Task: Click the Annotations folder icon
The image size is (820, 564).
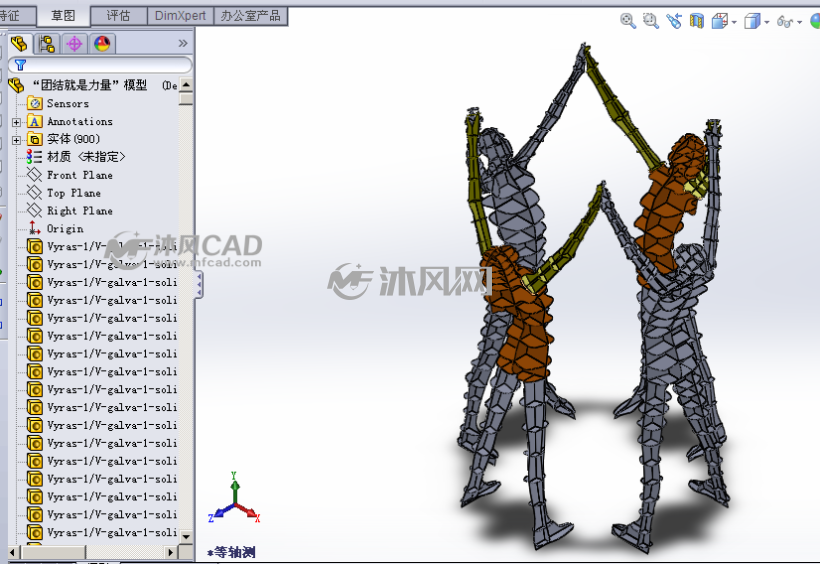Action: point(35,122)
